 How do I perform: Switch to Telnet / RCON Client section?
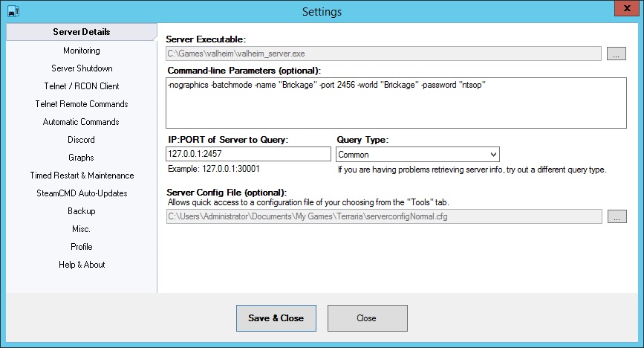[x=82, y=86]
